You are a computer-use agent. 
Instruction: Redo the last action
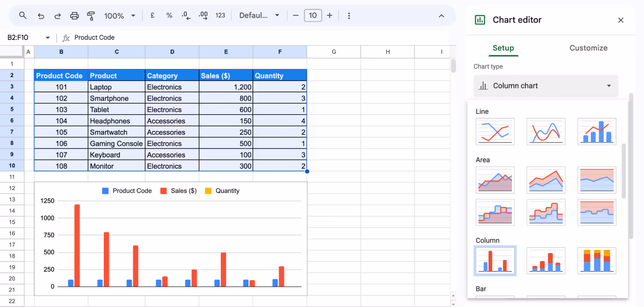point(57,15)
